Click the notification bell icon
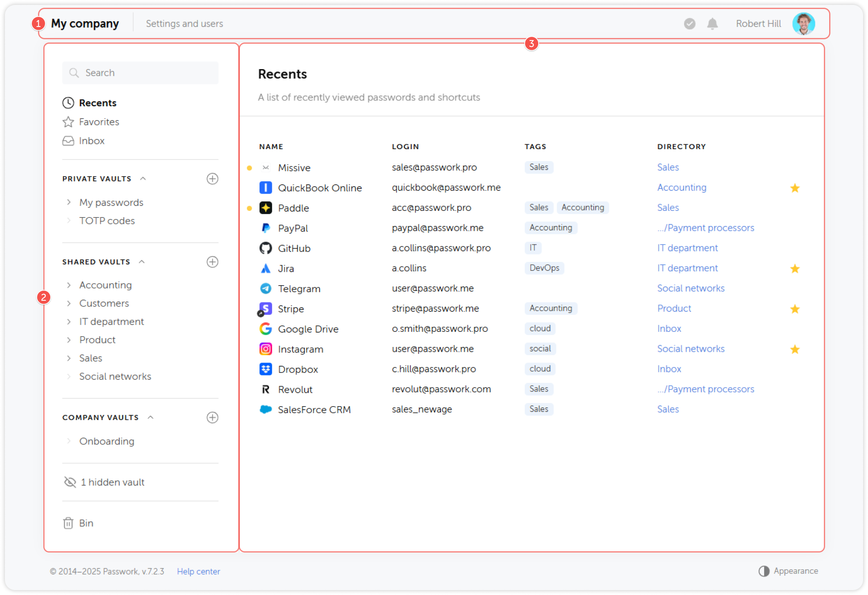The height and width of the screenshot is (595, 868). coord(713,23)
